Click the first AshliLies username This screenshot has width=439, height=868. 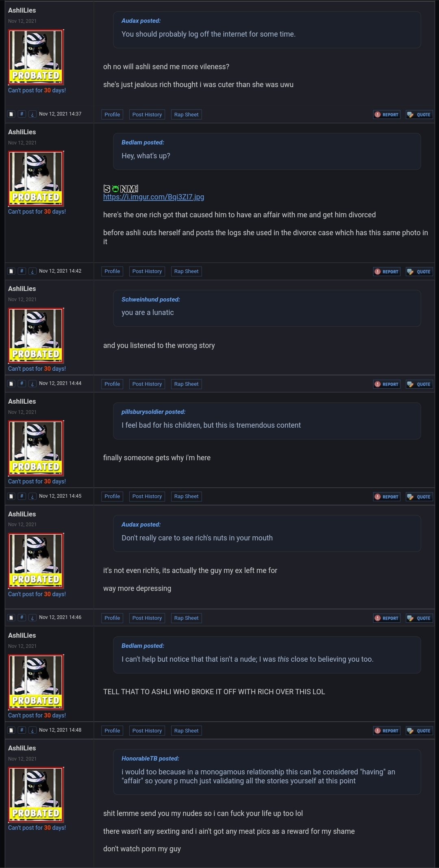[x=22, y=10]
